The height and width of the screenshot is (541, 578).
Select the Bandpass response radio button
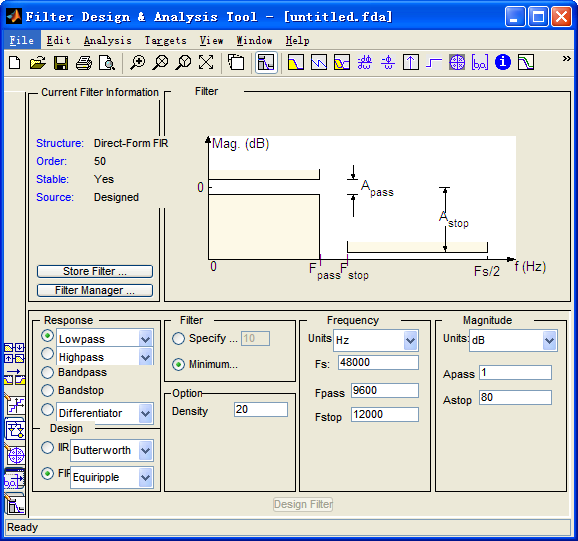click(x=48, y=372)
